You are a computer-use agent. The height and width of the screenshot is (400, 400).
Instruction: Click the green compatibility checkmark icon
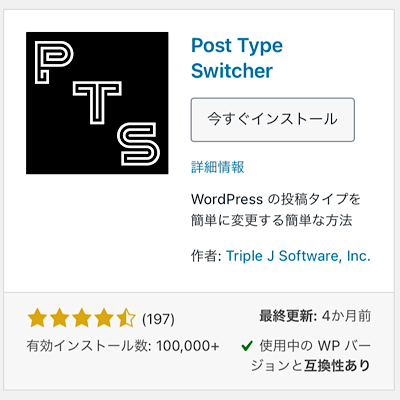click(247, 346)
